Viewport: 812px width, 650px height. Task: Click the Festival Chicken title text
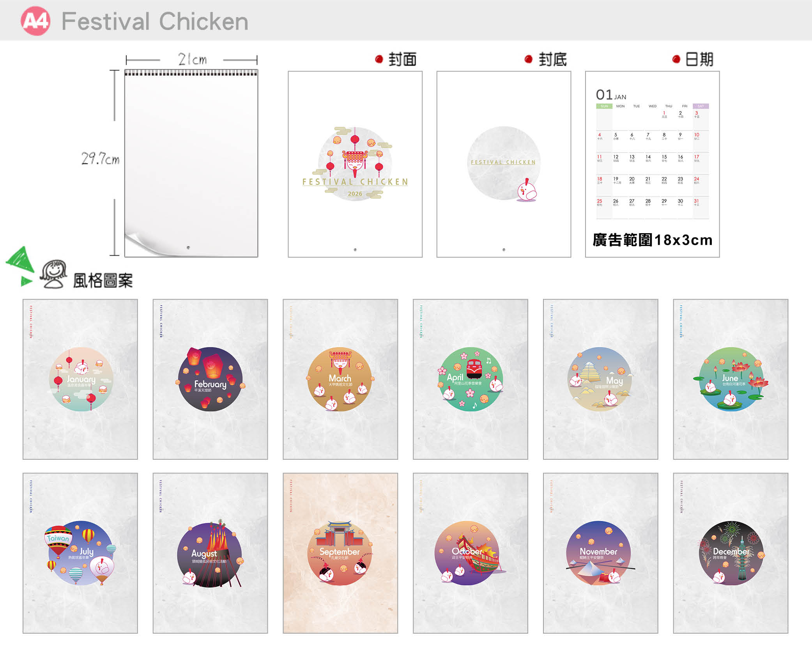155,21
